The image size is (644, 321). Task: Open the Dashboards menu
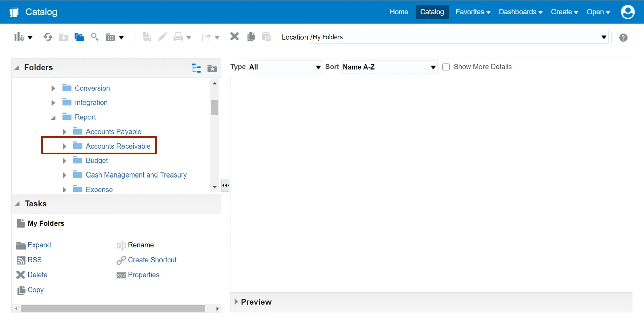(520, 12)
